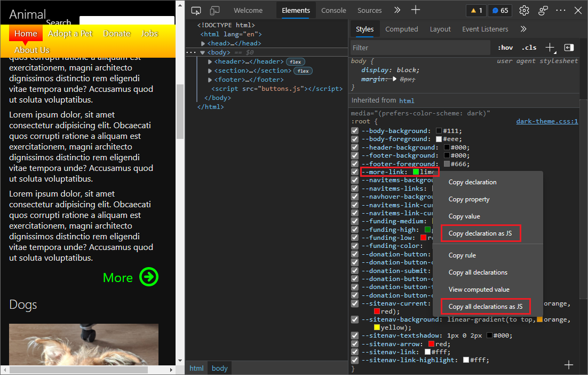588x375 pixels.
Task: Open DevTools settings gear
Action: point(524,10)
